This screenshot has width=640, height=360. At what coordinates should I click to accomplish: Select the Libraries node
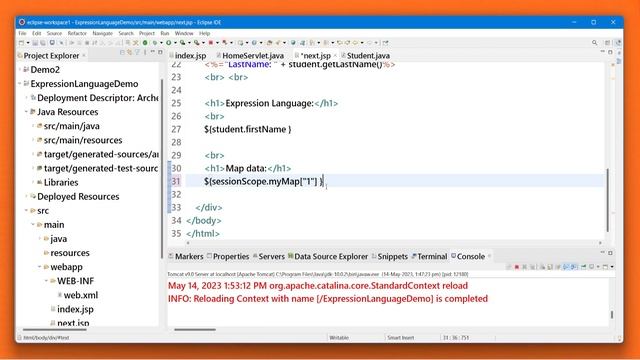(61, 182)
